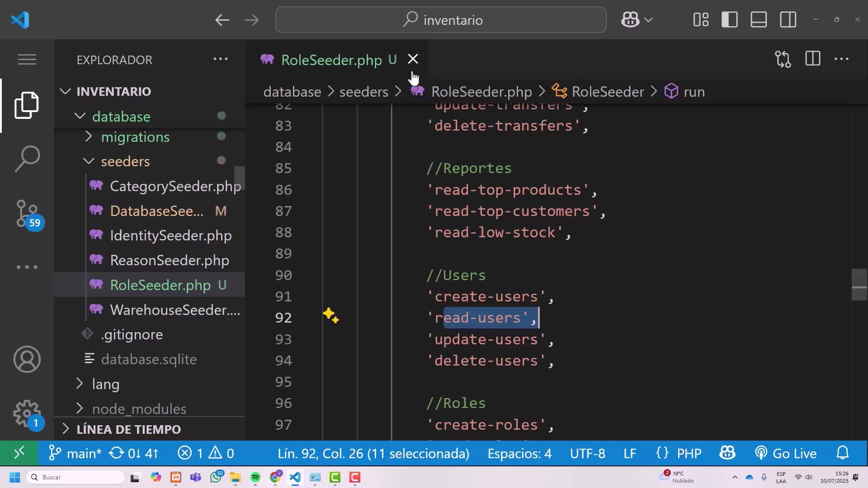The width and height of the screenshot is (868, 488).
Task: Open more editor actions ellipsis
Action: click(841, 59)
